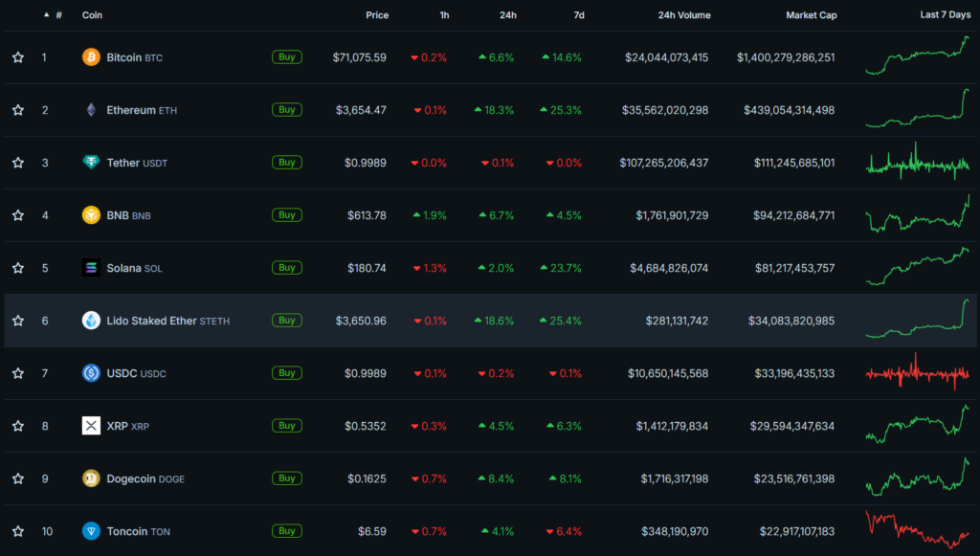Click the Ethereum ETH coin logo
The width and height of the screenshot is (980, 556).
pyautogui.click(x=91, y=109)
